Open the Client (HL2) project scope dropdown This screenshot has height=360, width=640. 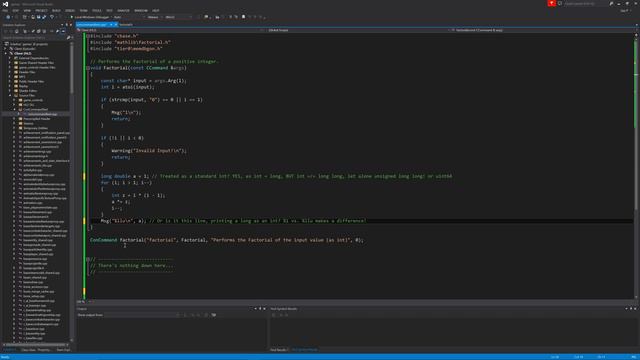tap(170, 30)
